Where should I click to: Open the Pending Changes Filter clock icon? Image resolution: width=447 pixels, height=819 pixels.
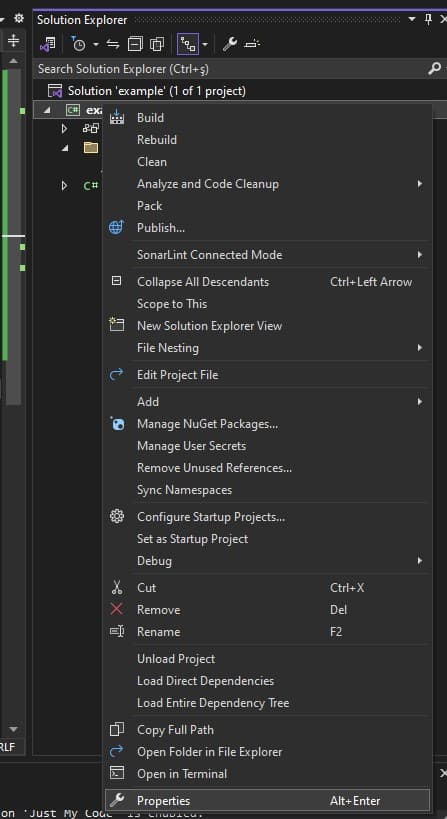(x=78, y=44)
